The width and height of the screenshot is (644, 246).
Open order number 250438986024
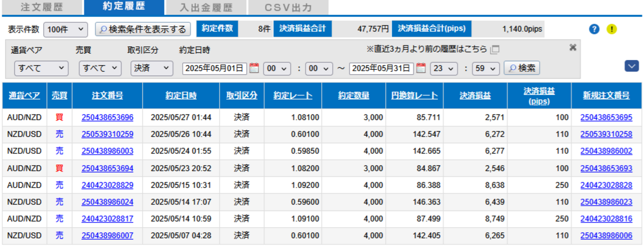[107, 202]
